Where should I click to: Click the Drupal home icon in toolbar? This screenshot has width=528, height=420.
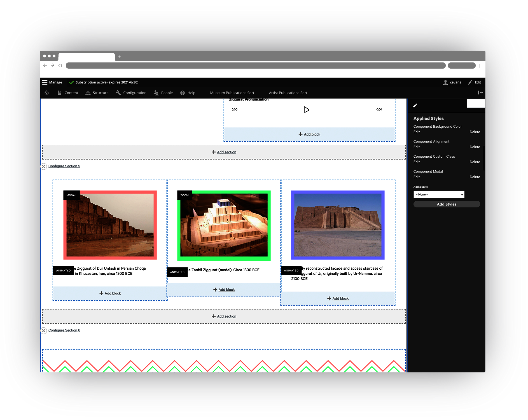point(47,93)
